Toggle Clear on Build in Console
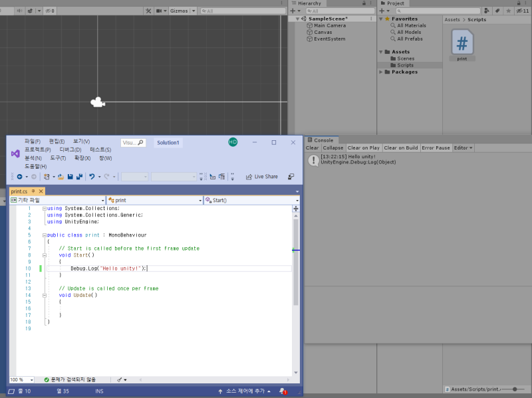This screenshot has width=532, height=398. 401,148
